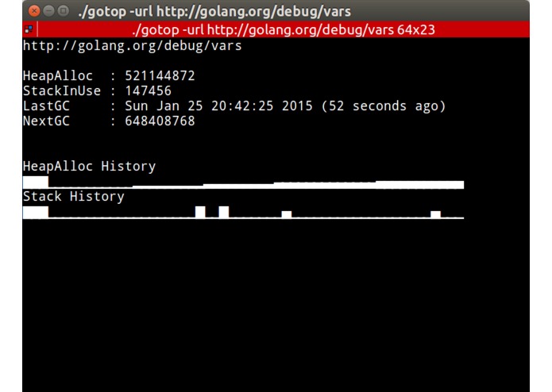Maximize the gotop terminal window
The height and width of the screenshot is (392, 552).
[63, 11]
